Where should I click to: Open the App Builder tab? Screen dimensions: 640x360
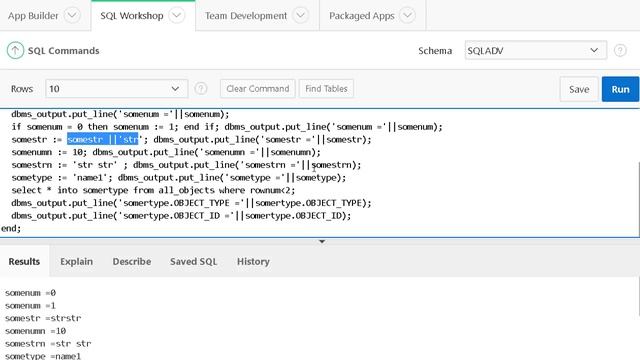[x=33, y=16]
